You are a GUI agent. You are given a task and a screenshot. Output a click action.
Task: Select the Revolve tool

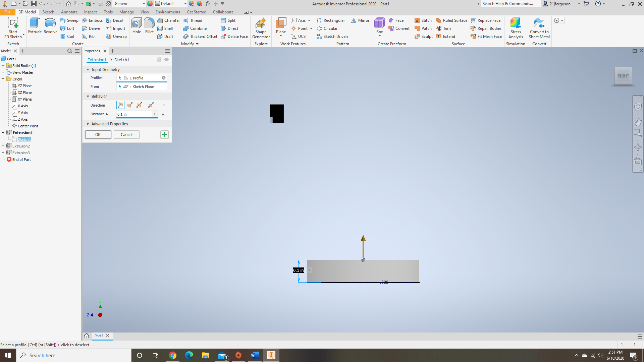(x=50, y=26)
